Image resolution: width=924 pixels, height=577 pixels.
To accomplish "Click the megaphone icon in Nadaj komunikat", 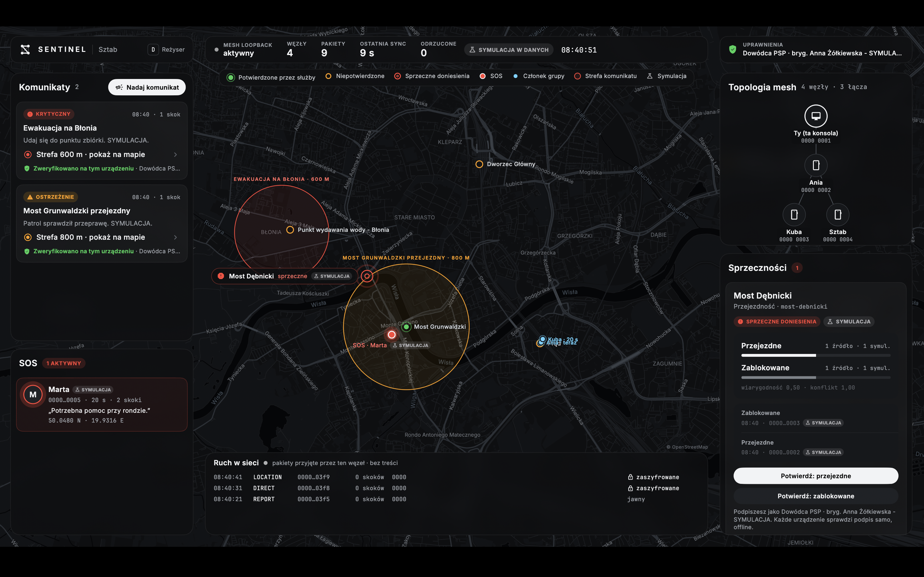I will pos(119,87).
